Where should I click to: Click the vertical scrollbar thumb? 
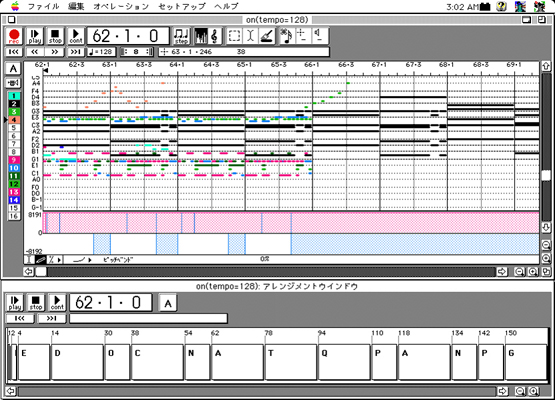tap(546, 176)
